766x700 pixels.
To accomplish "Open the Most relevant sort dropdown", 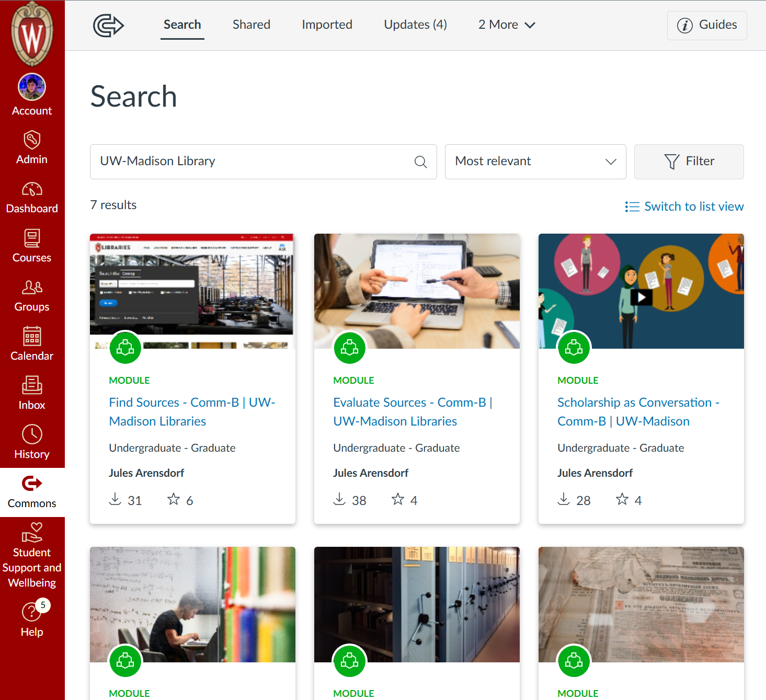I will click(535, 162).
